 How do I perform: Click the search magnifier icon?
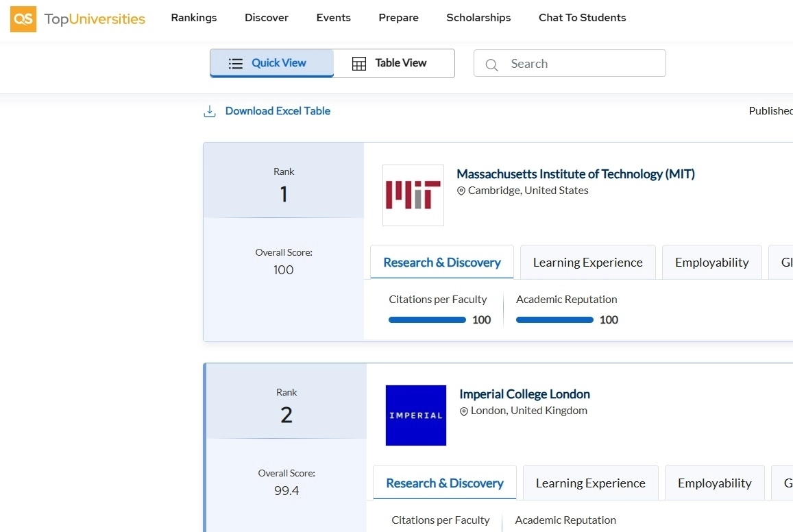click(491, 64)
